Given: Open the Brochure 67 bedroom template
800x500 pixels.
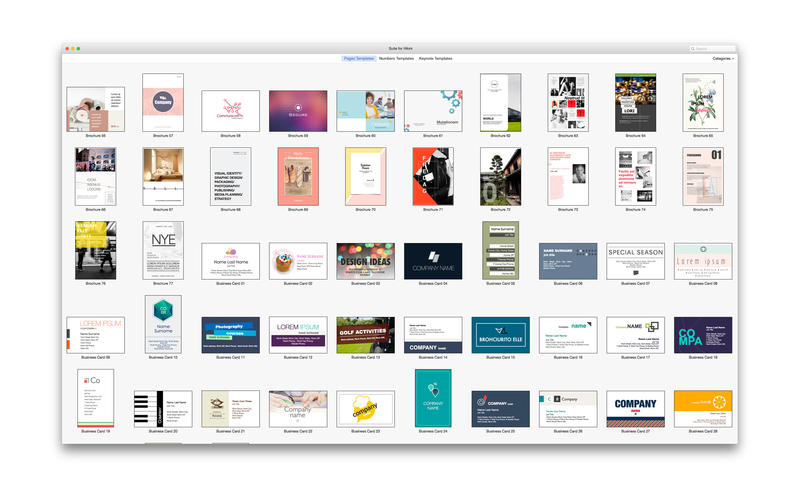Looking at the screenshot, I should pos(163,177).
